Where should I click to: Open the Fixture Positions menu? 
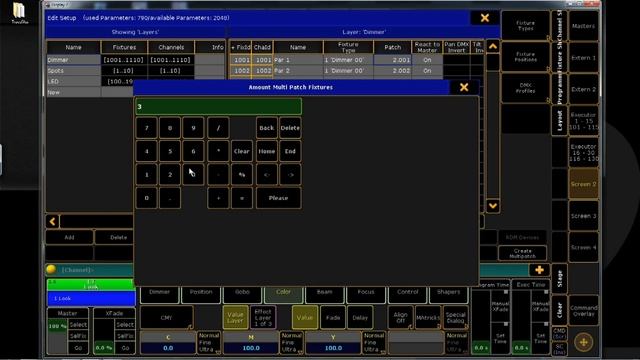click(x=525, y=57)
